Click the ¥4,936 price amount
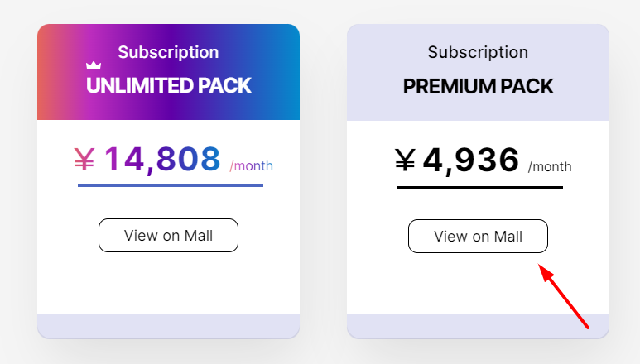Image resolution: width=640 pixels, height=364 pixels. (470, 160)
